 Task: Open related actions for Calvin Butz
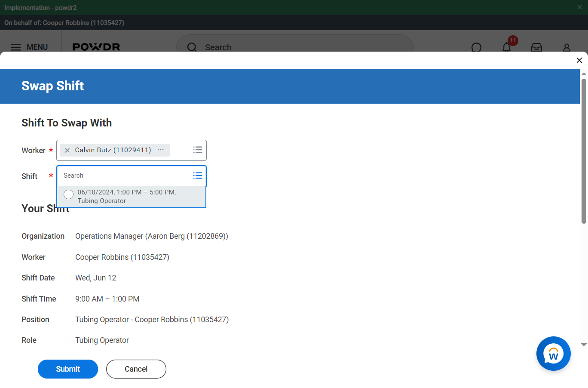coord(161,150)
